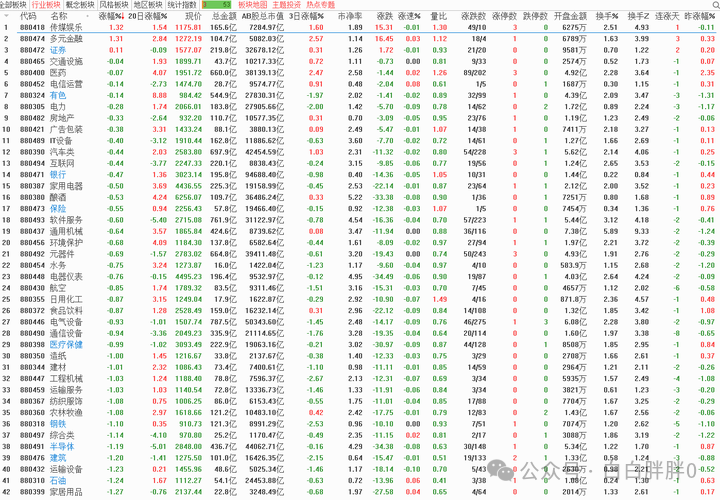Open the 板块地图 link

253,5
